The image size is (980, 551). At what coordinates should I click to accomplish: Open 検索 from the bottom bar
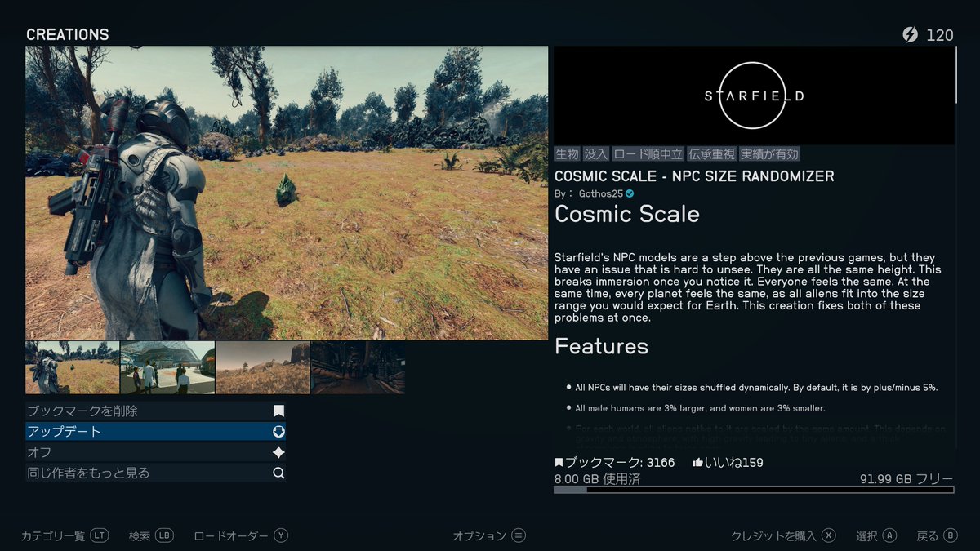[x=140, y=535]
